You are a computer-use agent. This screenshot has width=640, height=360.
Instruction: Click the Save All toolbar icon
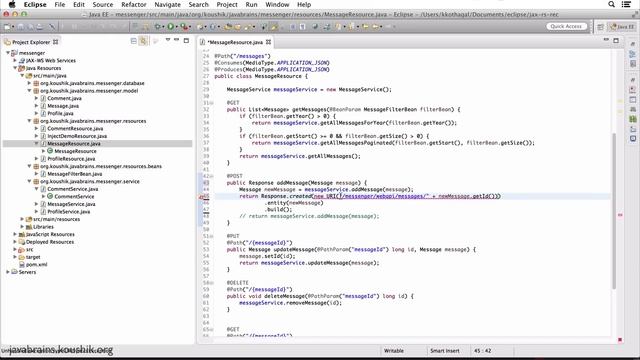point(30,27)
